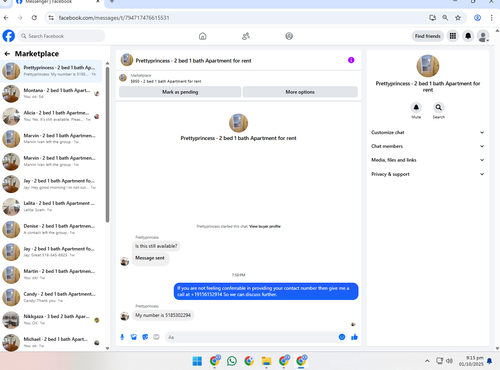The width and height of the screenshot is (500, 370).
Task: Open the account profile menu
Action: coord(483,36)
